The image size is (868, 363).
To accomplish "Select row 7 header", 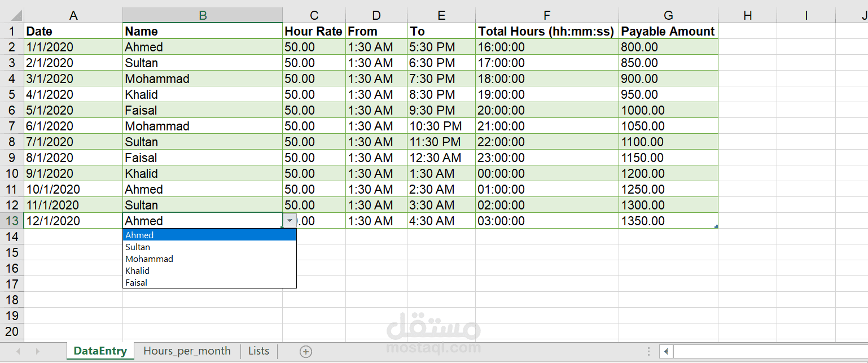I will point(12,126).
